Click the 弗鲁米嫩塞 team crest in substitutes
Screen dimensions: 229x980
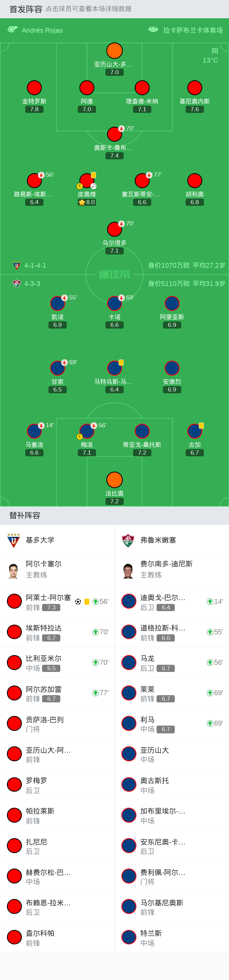128,540
